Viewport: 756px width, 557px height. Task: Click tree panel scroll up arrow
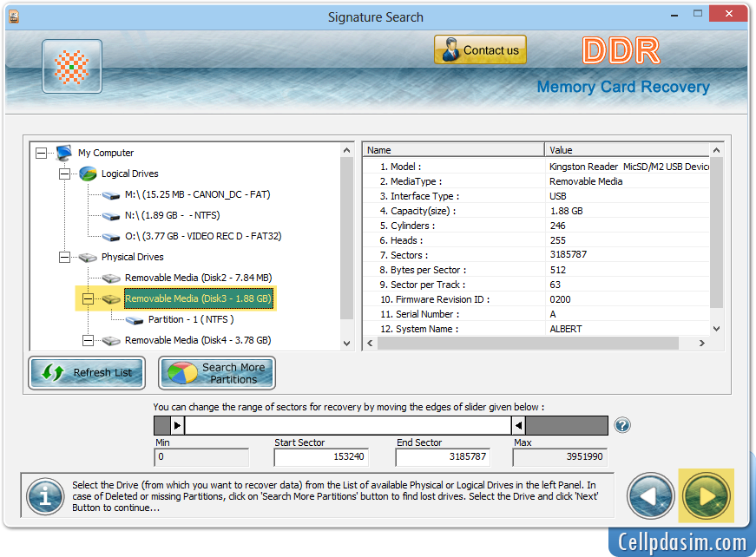click(346, 150)
